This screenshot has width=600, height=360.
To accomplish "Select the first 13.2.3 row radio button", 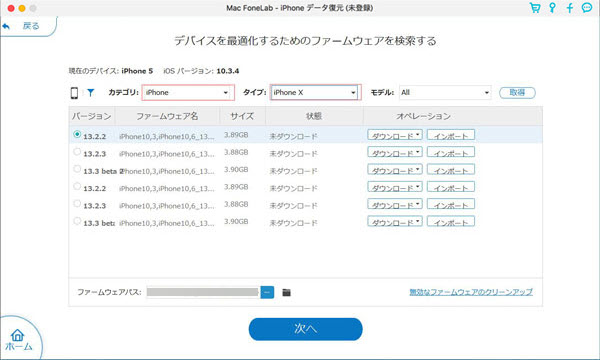I will click(x=77, y=151).
